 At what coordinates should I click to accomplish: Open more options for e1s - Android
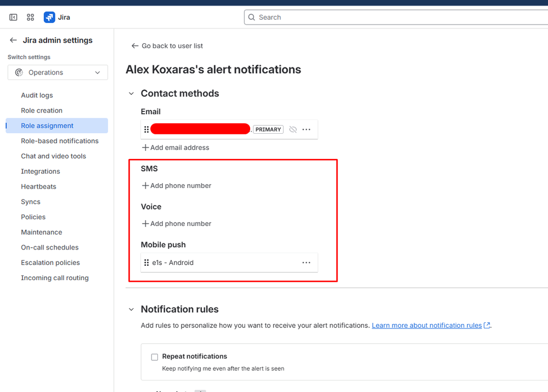tap(307, 263)
